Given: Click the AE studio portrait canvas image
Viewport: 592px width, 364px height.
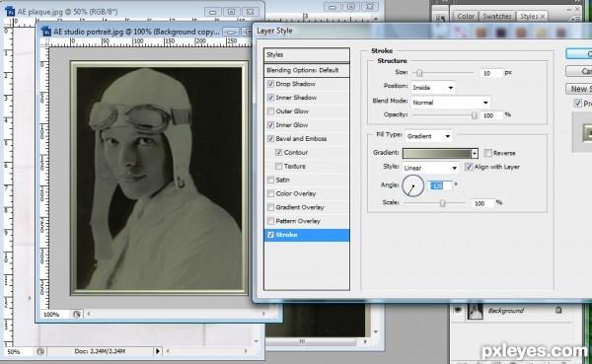Looking at the screenshot, I should pyautogui.click(x=159, y=178).
